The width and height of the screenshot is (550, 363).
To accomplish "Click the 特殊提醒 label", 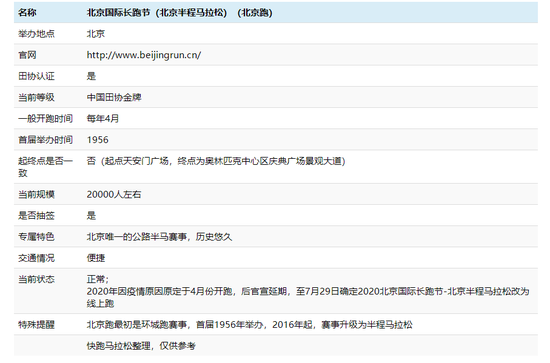I will [36, 324].
